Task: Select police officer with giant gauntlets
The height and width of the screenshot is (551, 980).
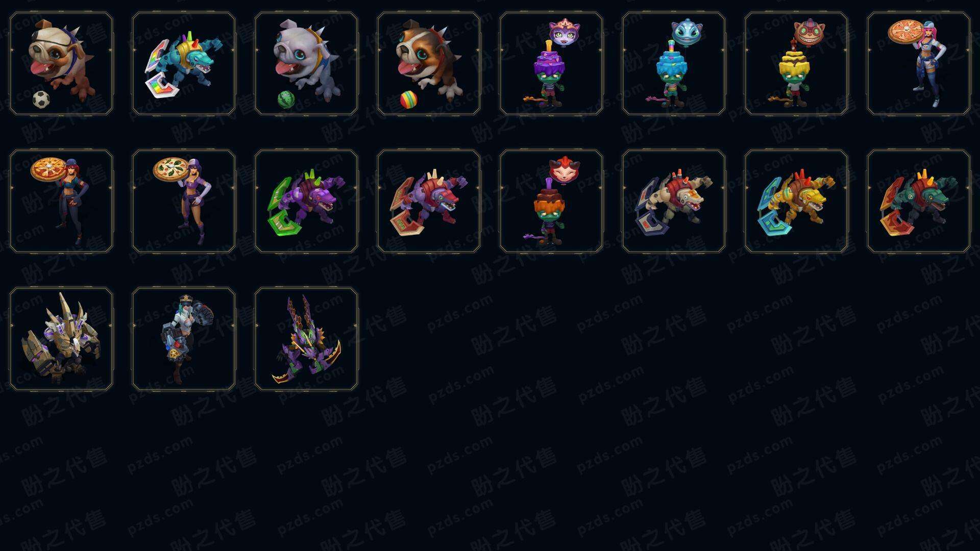Action: click(x=184, y=339)
